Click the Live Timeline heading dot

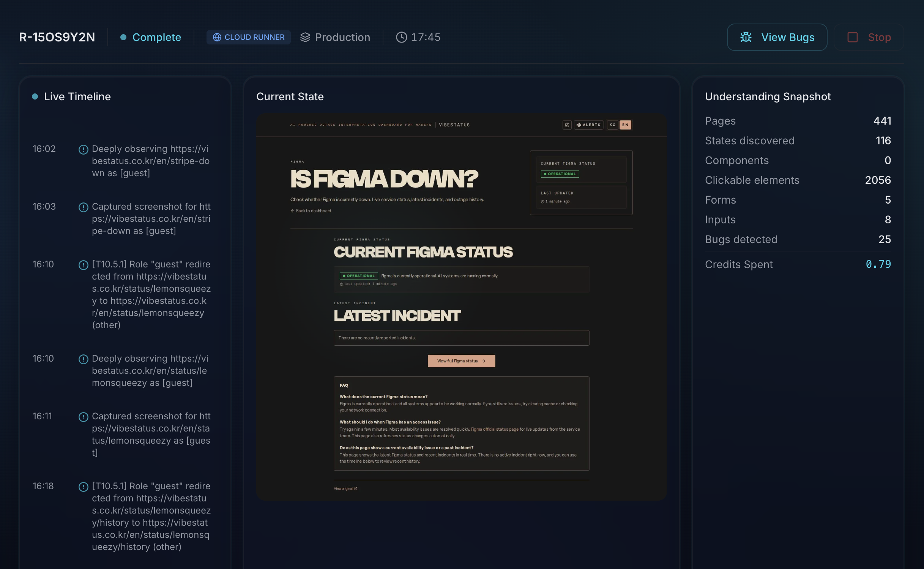[x=35, y=96]
